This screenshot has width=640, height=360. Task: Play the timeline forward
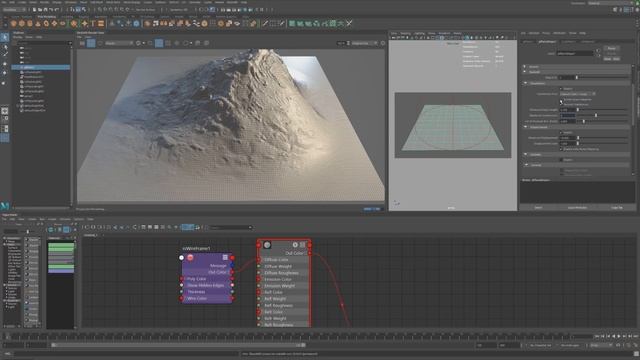(619, 336)
